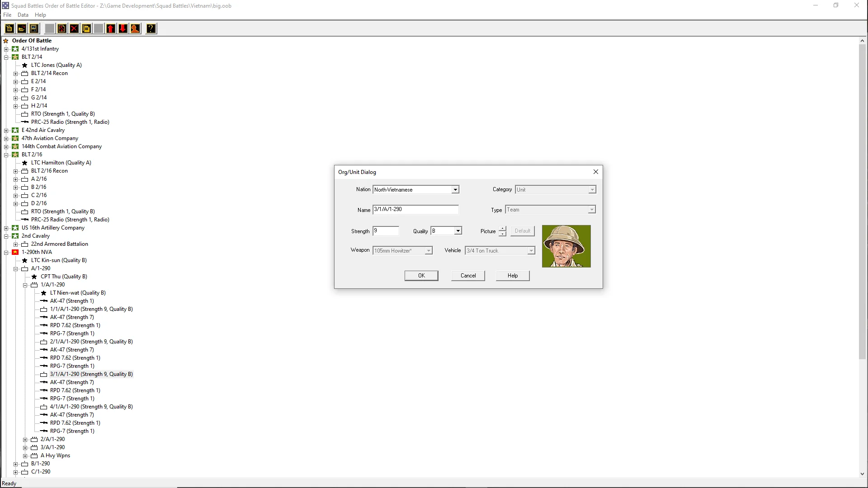The width and height of the screenshot is (868, 488).
Task: Click the Picture stepper up arrow
Action: 502,229
